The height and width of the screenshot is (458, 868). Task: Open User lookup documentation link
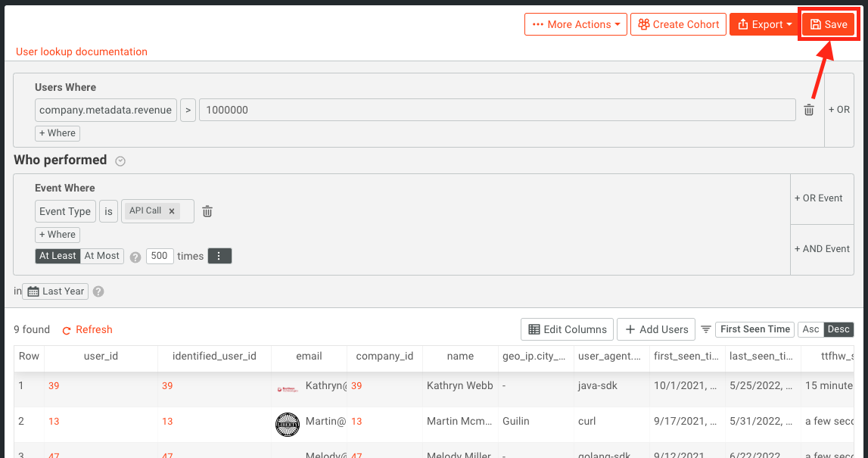click(82, 51)
